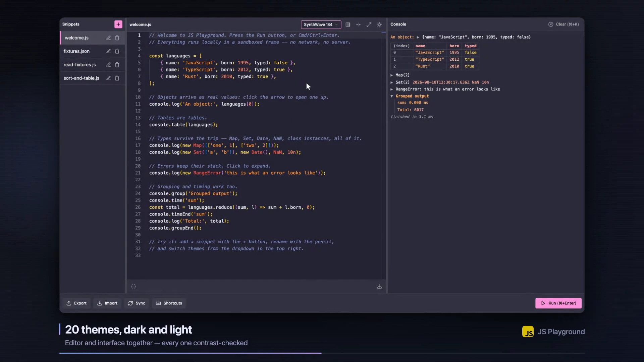The width and height of the screenshot is (644, 362).
Task: Click the 'born' table column header
Action: point(454,46)
